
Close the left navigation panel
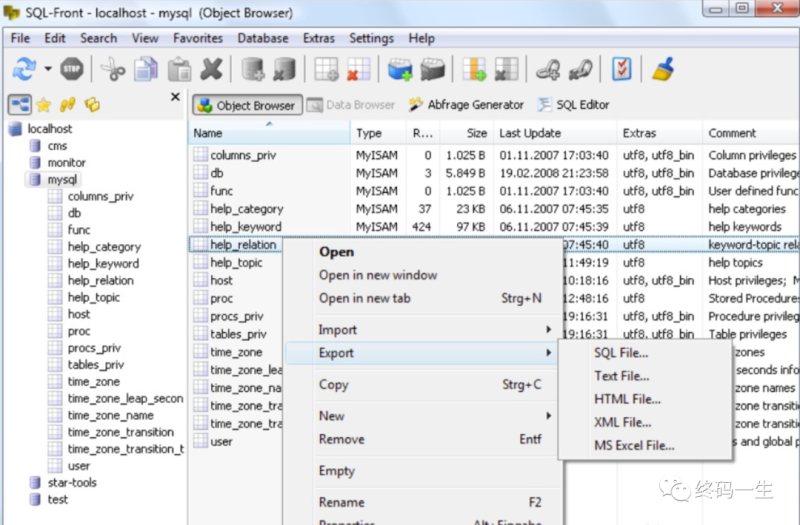pos(176,97)
